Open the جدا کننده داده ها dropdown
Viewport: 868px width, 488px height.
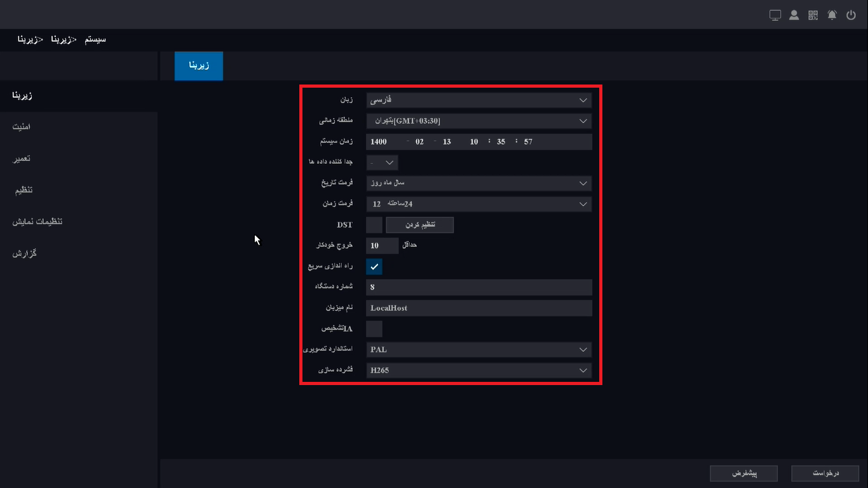point(383,163)
